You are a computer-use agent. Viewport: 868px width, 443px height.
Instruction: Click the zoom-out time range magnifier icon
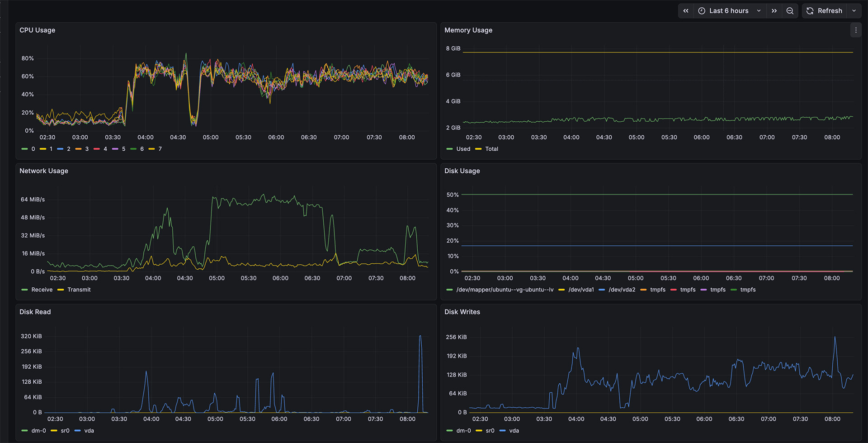coord(789,10)
